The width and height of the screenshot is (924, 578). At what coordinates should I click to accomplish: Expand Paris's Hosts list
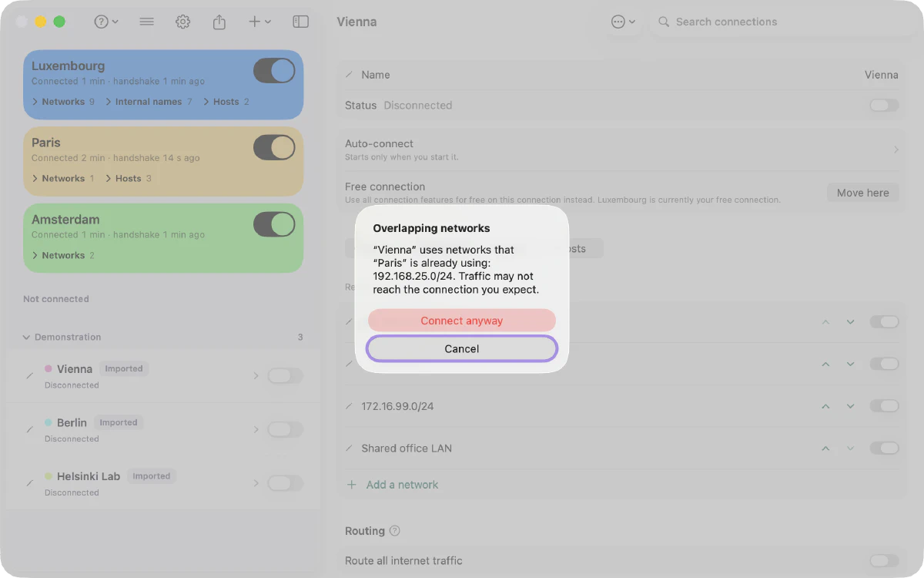pyautogui.click(x=129, y=178)
